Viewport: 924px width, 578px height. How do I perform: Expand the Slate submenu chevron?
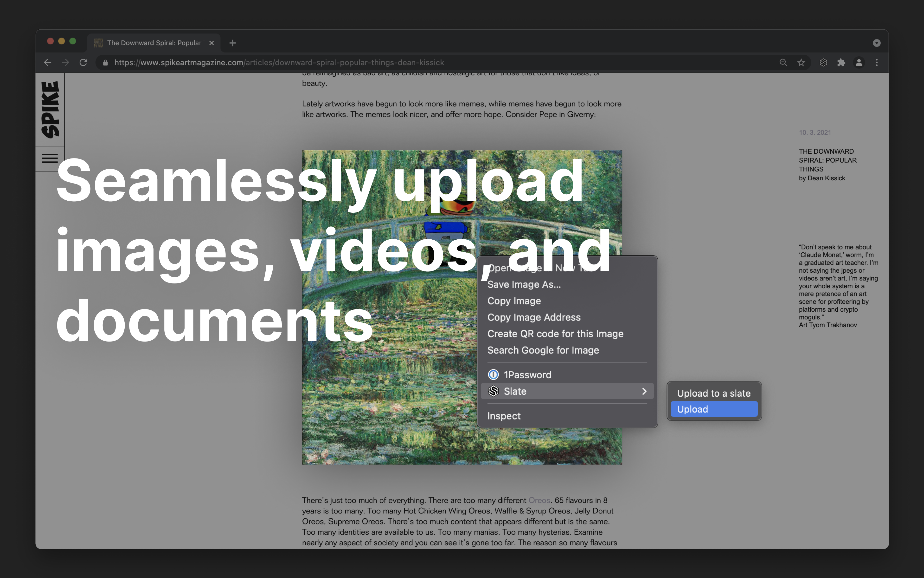coord(644,391)
